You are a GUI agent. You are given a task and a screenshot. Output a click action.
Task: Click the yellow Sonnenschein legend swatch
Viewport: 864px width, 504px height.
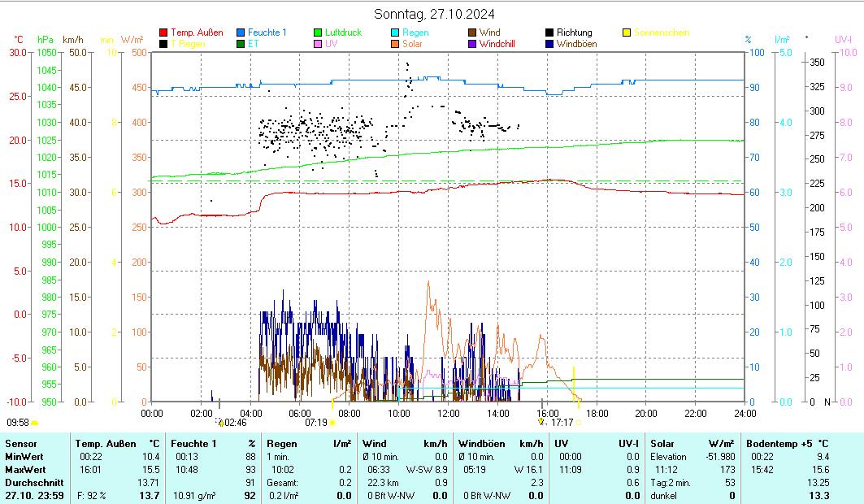(627, 33)
